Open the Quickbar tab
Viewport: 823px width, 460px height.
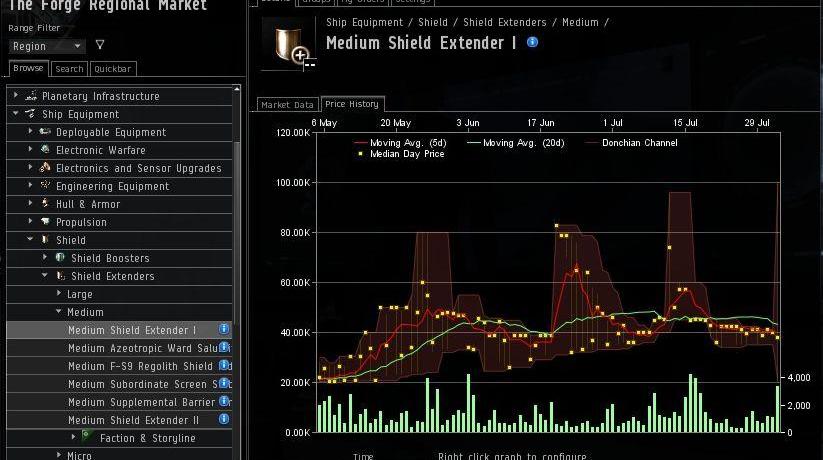pos(112,69)
